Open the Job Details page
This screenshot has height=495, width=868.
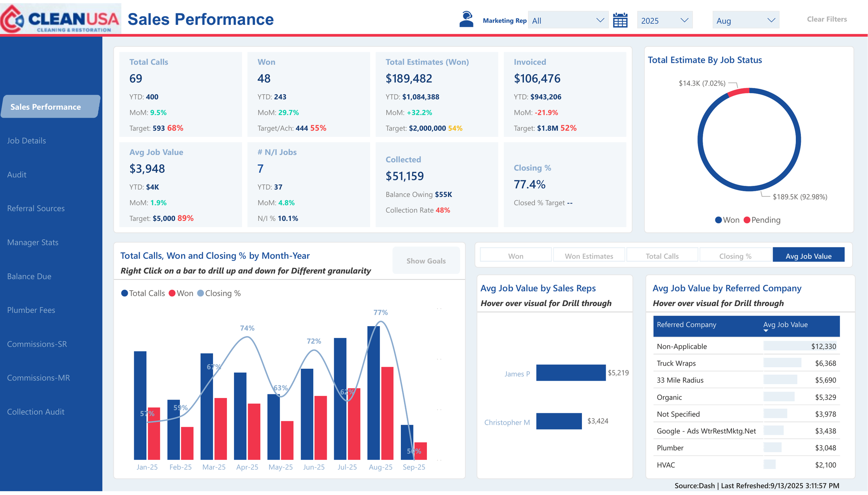pyautogui.click(x=26, y=141)
